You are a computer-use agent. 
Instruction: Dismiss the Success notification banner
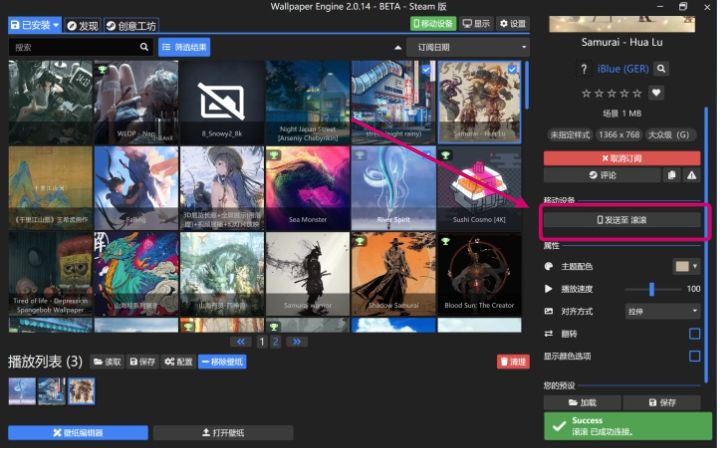(628, 427)
